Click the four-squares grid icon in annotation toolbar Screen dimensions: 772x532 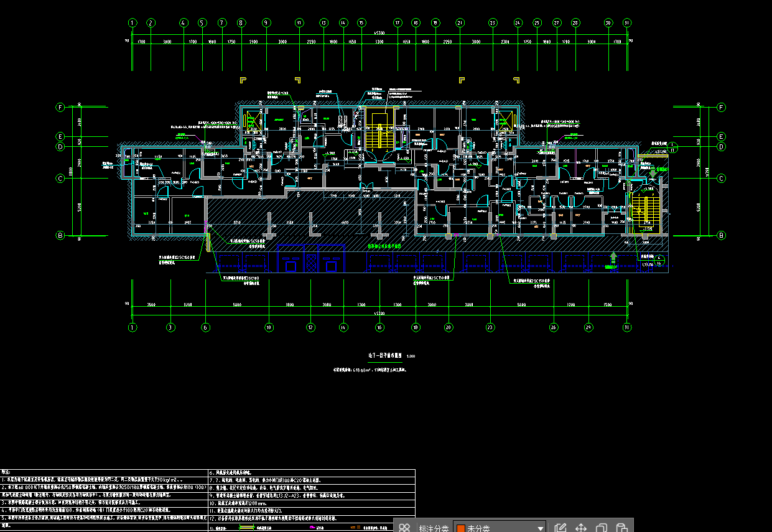click(x=404, y=528)
